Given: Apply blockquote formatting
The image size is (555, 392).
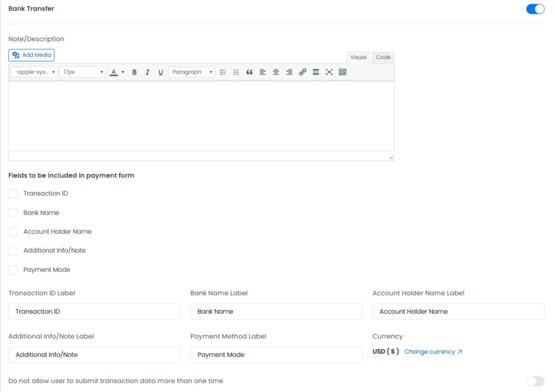Looking at the screenshot, I should click(x=249, y=72).
